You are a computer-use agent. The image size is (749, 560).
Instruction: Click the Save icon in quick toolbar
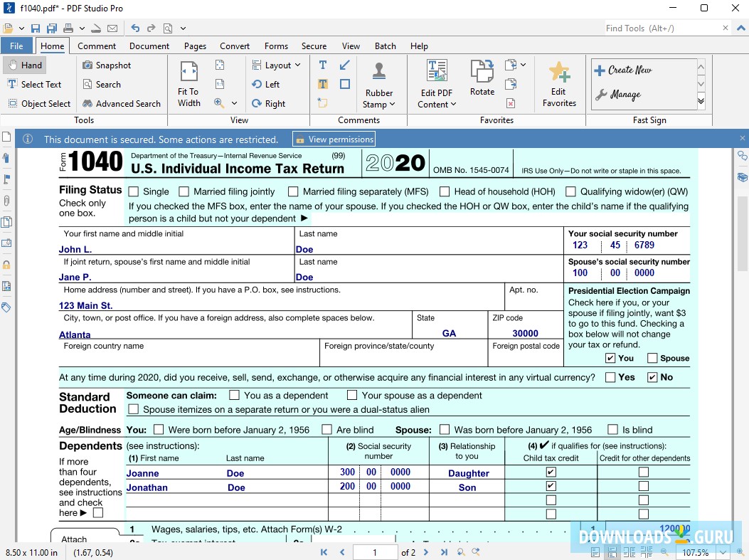36,28
